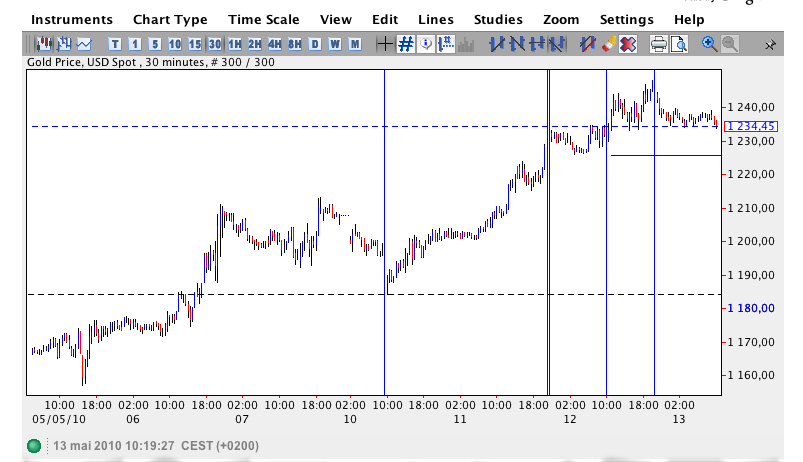
Task: Set time scale to 1H
Action: click(234, 44)
